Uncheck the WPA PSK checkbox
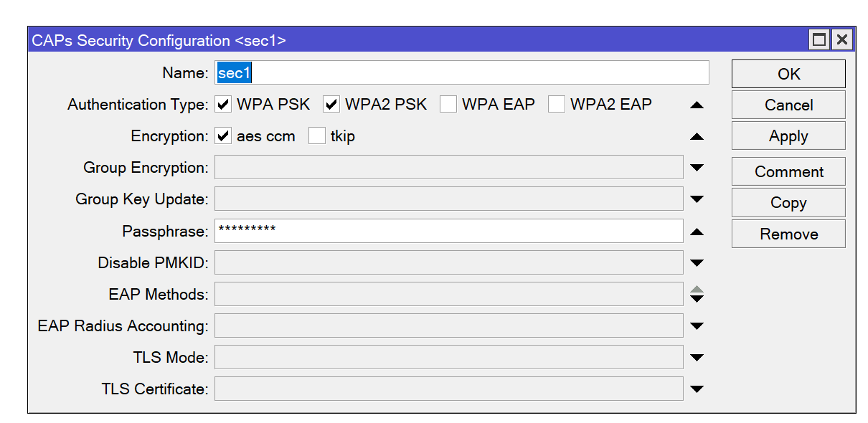The height and width of the screenshot is (423, 868). pyautogui.click(x=224, y=105)
